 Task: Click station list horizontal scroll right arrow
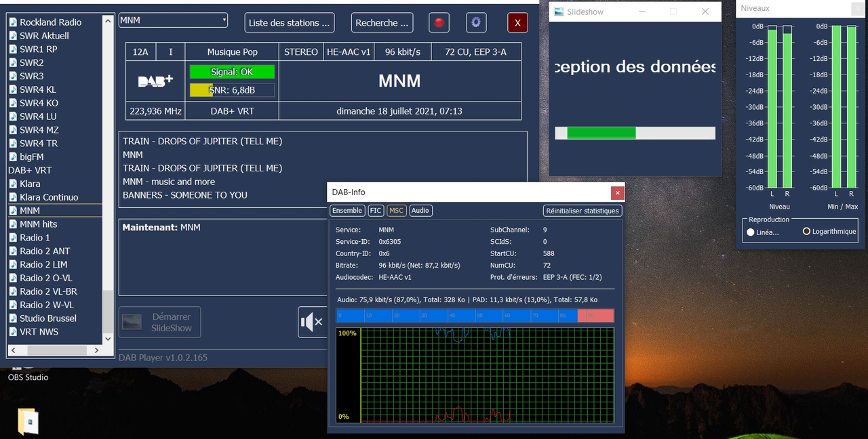click(x=97, y=350)
